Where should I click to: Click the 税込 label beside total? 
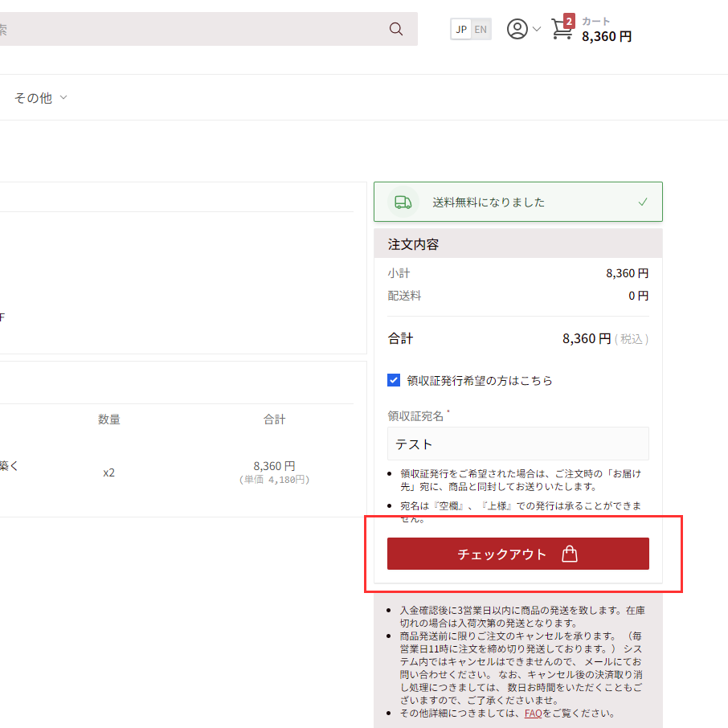[x=632, y=339]
